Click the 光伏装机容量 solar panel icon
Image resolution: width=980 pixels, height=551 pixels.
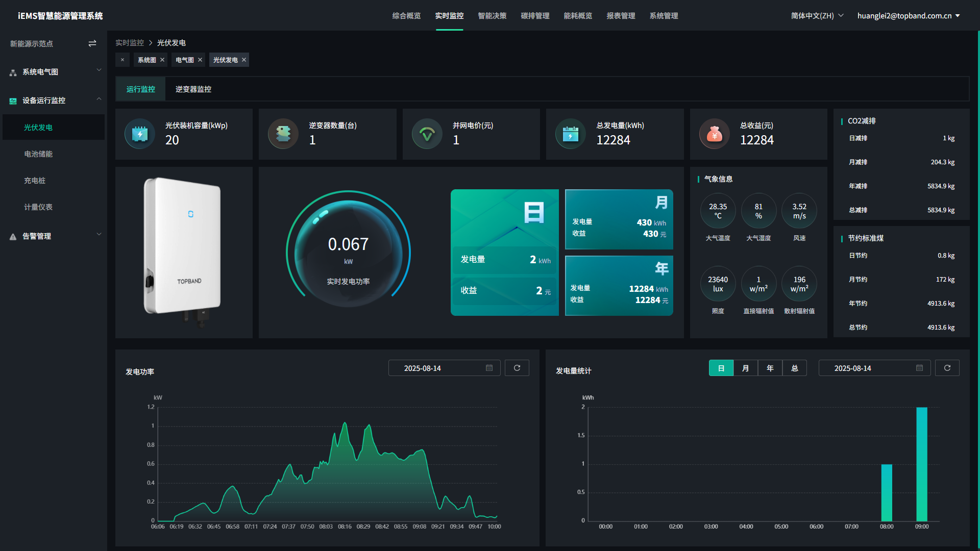click(x=140, y=134)
